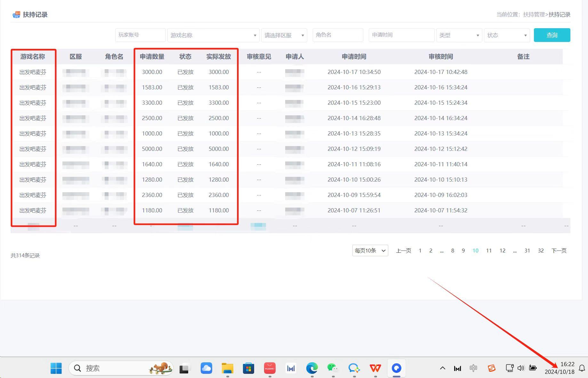Image resolution: width=588 pixels, height=378 pixels.
Task: Go to page 12
Action: coord(503,251)
